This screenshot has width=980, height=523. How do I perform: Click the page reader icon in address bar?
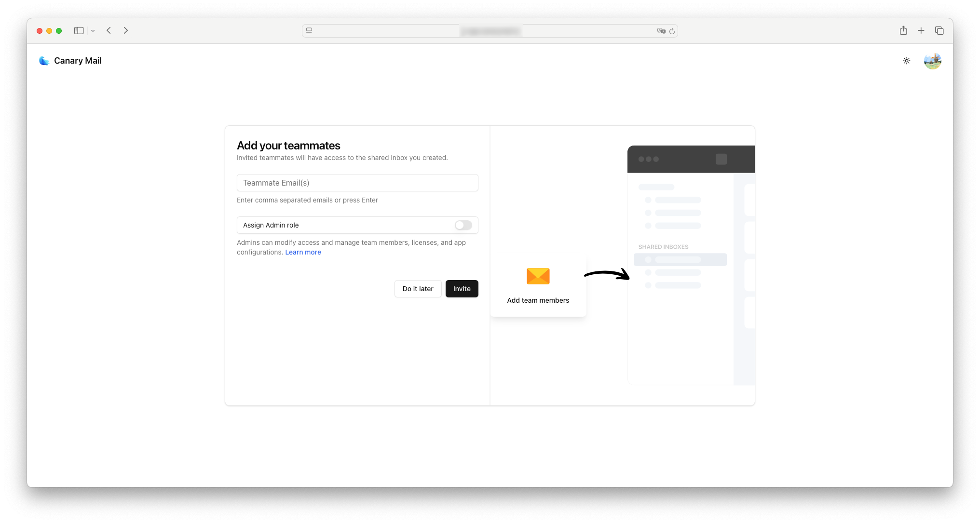(309, 31)
